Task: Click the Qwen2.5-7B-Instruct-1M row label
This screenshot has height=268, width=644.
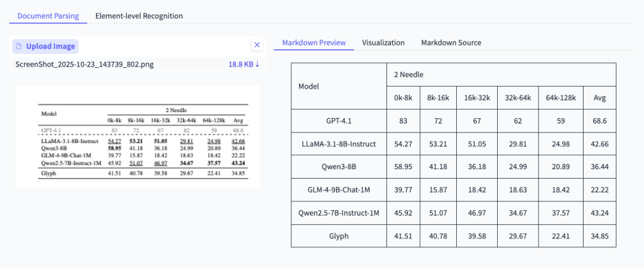Action: tap(339, 213)
